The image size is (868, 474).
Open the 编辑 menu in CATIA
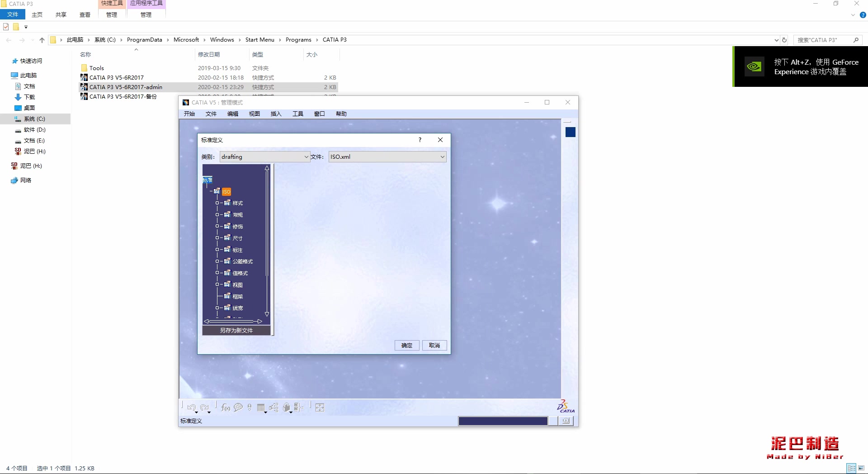click(233, 114)
